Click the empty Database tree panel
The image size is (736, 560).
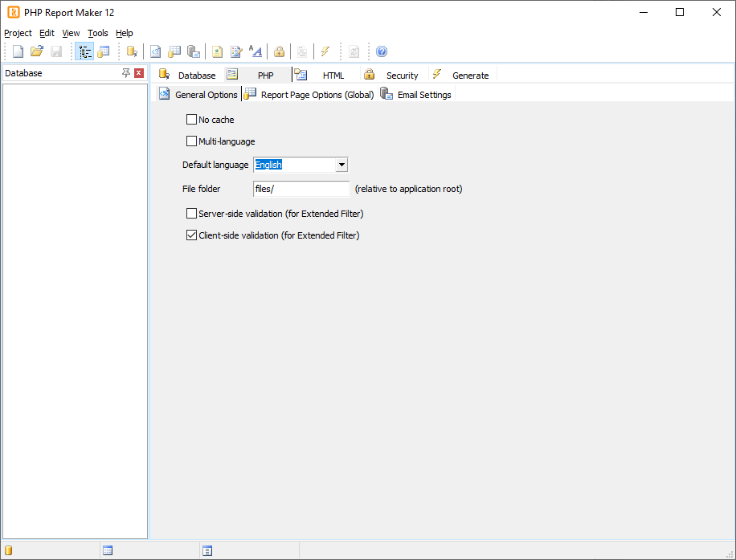(75, 312)
